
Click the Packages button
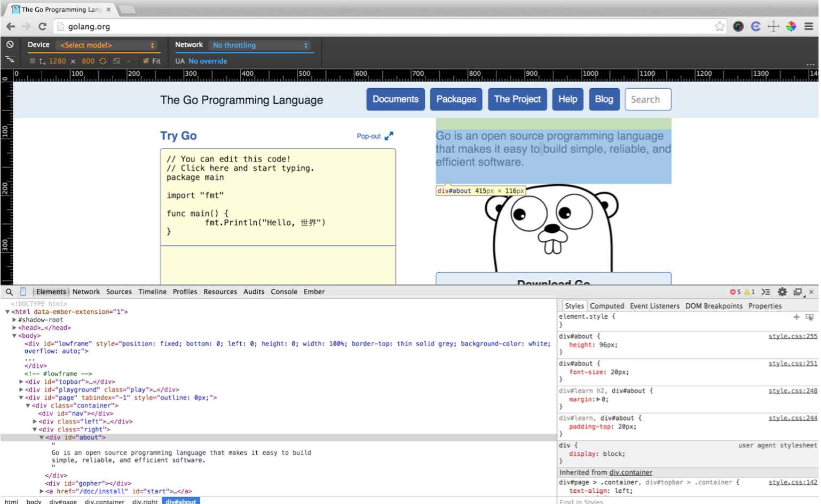[456, 99]
